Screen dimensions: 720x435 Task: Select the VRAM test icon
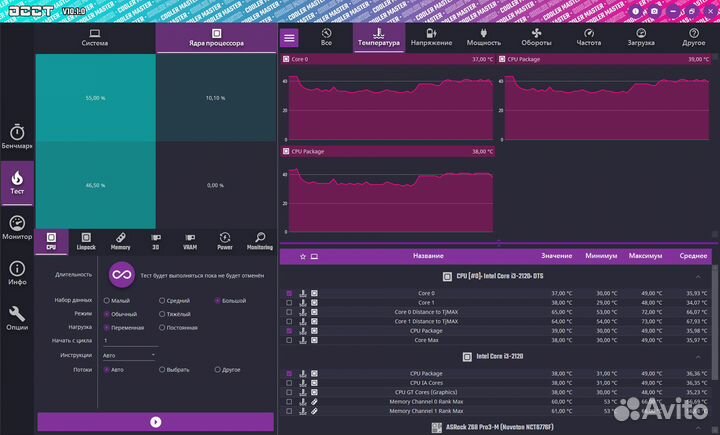click(190, 240)
